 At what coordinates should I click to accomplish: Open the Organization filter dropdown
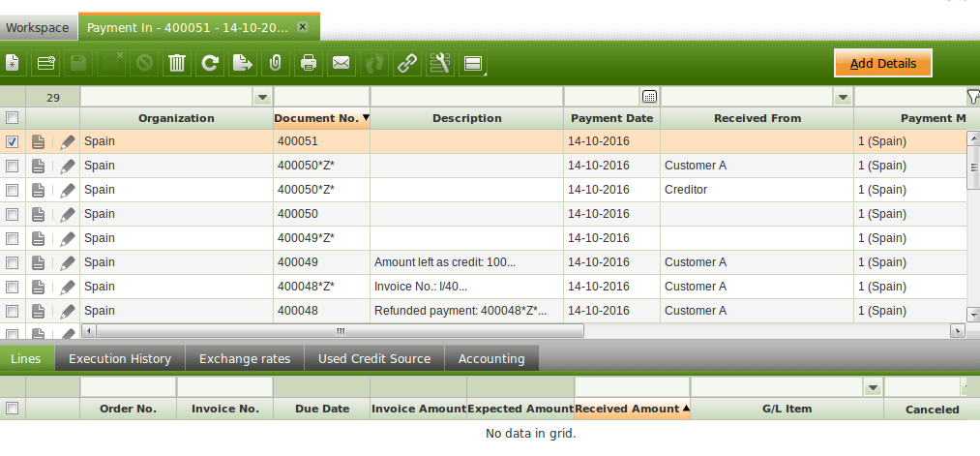pos(262,97)
